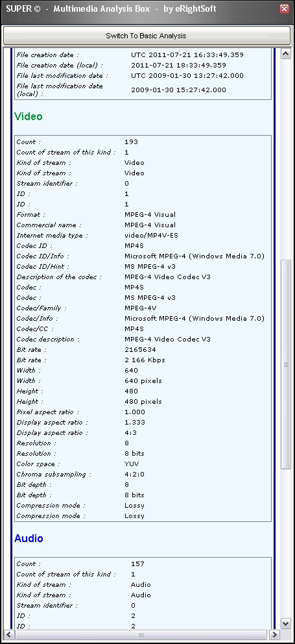Click the 2 166 Kbps bit rate value

(145, 360)
